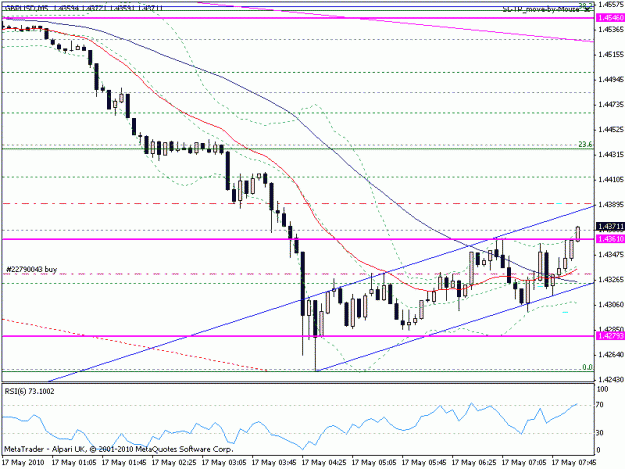The height and width of the screenshot is (469, 625).
Task: Click the 1.44315 price scale value
Action: tap(611, 155)
